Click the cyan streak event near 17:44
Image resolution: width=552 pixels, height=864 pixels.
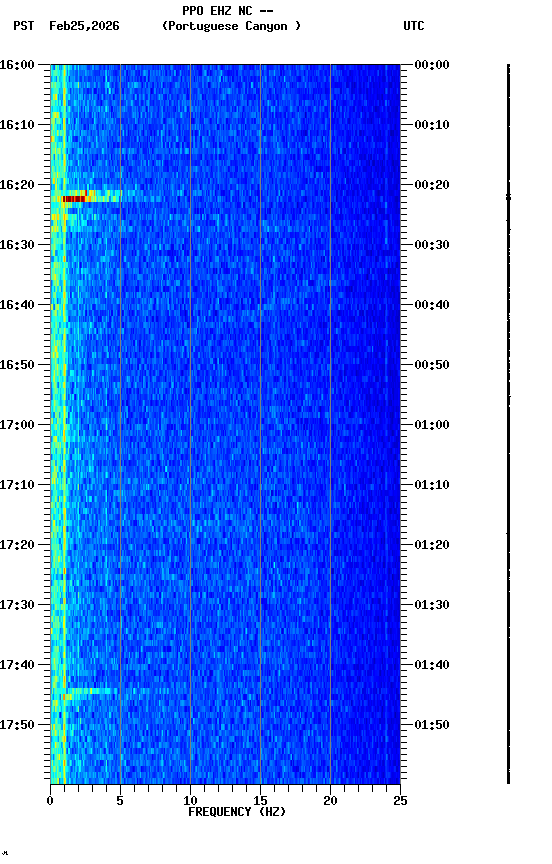coord(91,691)
